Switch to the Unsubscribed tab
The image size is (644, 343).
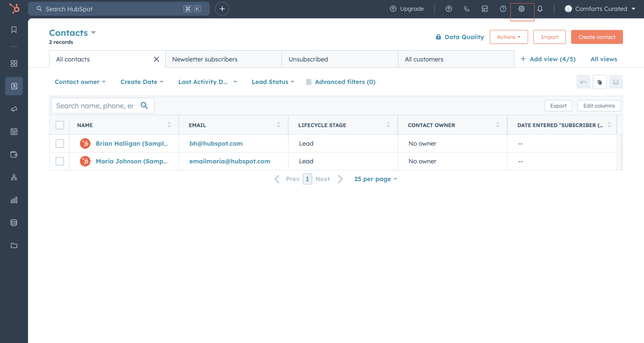(x=340, y=59)
